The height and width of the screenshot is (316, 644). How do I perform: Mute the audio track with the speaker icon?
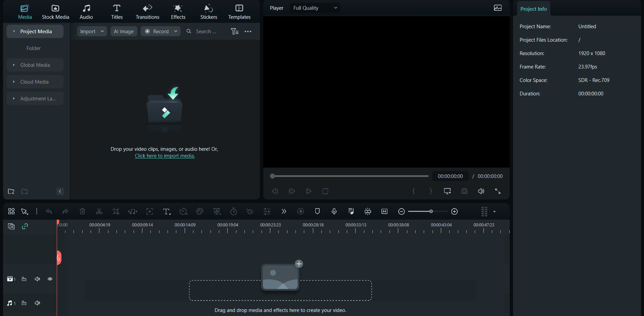click(37, 303)
